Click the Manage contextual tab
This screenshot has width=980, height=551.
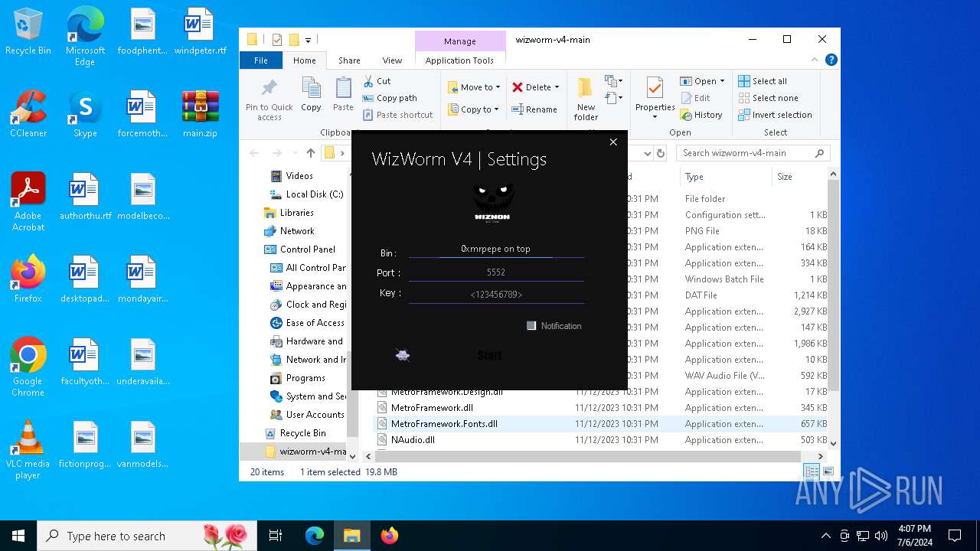point(459,41)
